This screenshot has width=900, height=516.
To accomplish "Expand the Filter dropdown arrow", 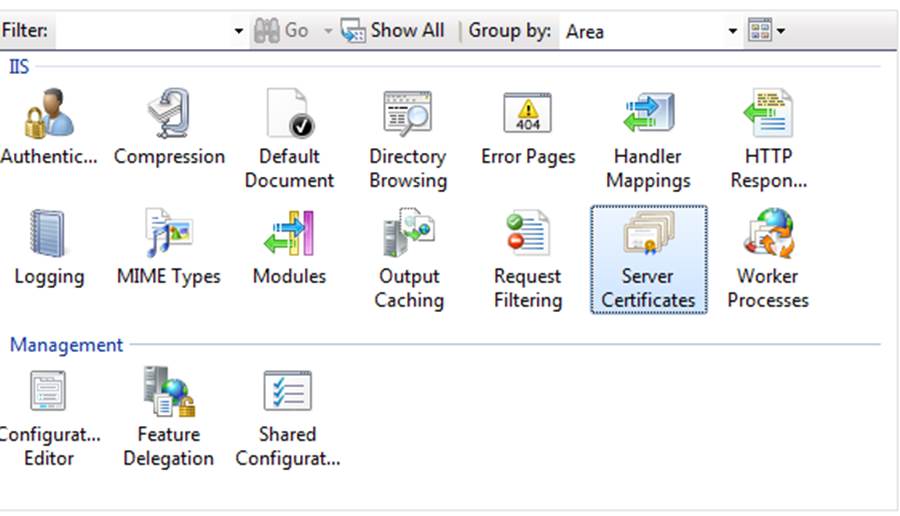I will tap(239, 31).
